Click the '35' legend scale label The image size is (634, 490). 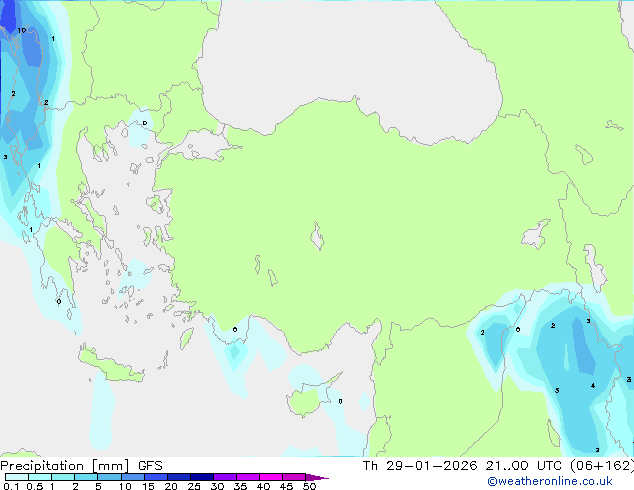(x=240, y=486)
